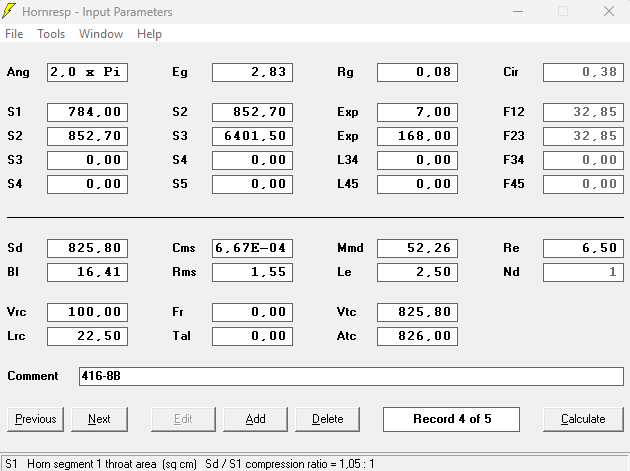Select the Exp field with 7,00
This screenshot has height=471, width=630.
(x=417, y=112)
